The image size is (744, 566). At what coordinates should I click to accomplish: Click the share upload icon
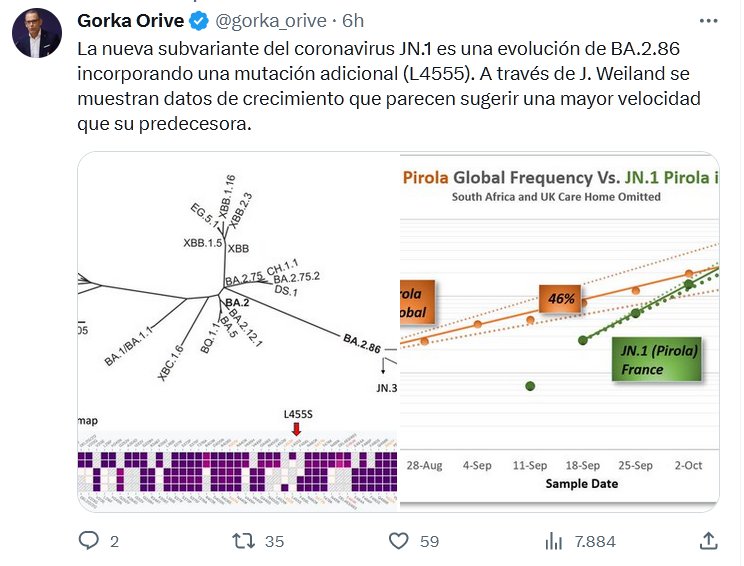coord(708,541)
